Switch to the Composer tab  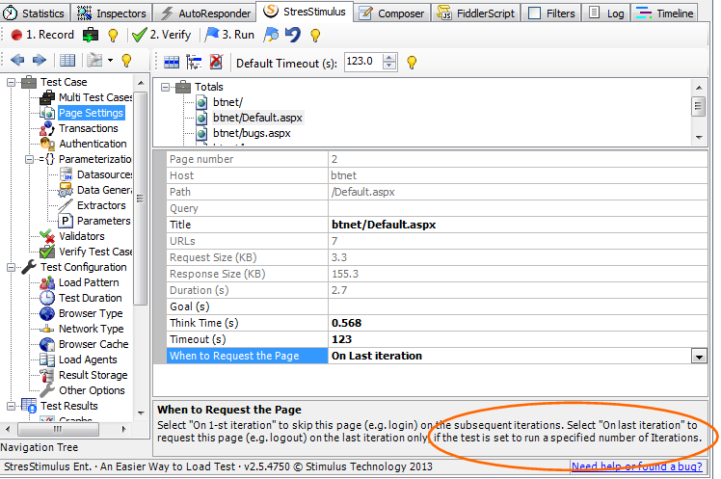392,13
